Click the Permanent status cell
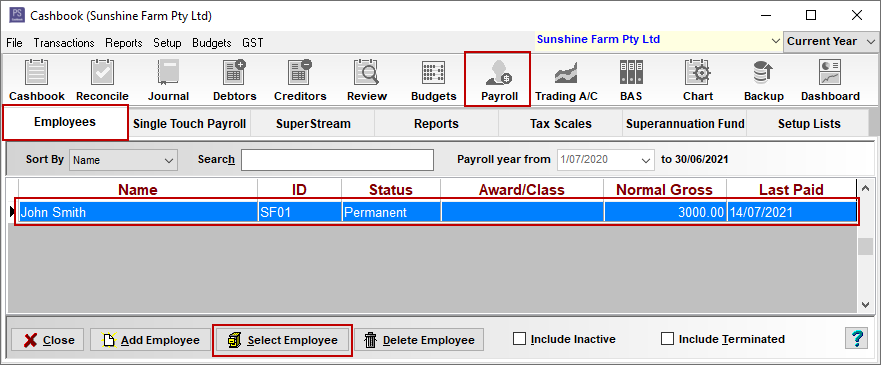 point(390,212)
